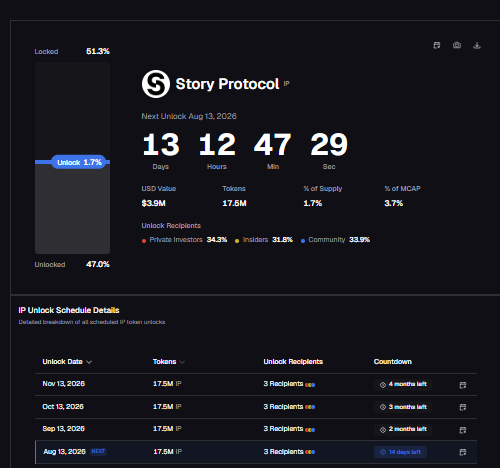500x468 pixels.
Task: Click 3 Recipients in the Oct 13 row
Action: click(283, 407)
